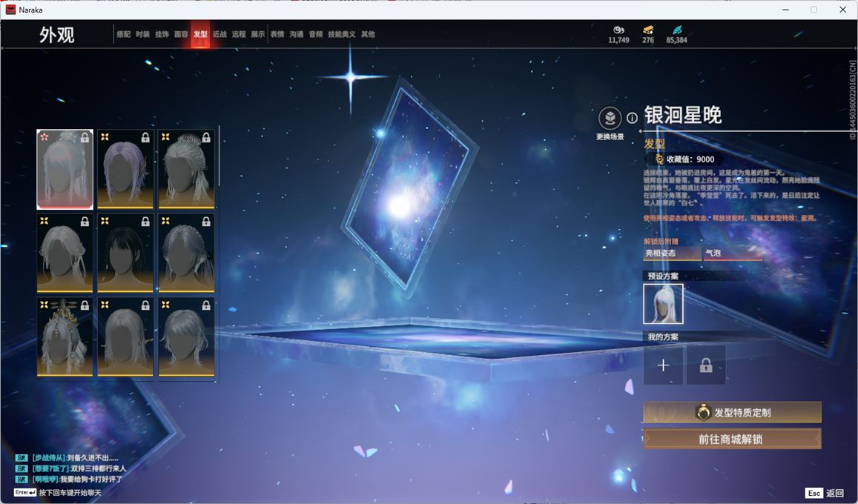Screen dimensions: 858x504
Task: Switch to the 表情 tab
Action: coord(277,34)
